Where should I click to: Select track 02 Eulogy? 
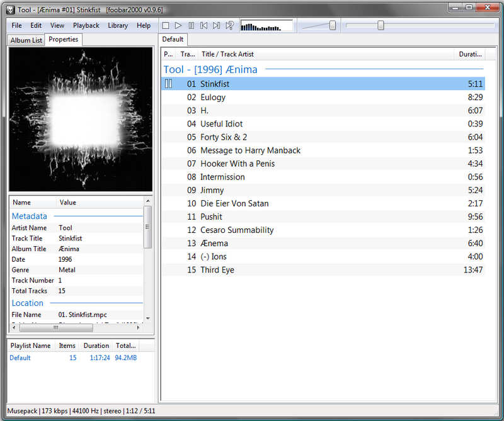[x=323, y=98]
